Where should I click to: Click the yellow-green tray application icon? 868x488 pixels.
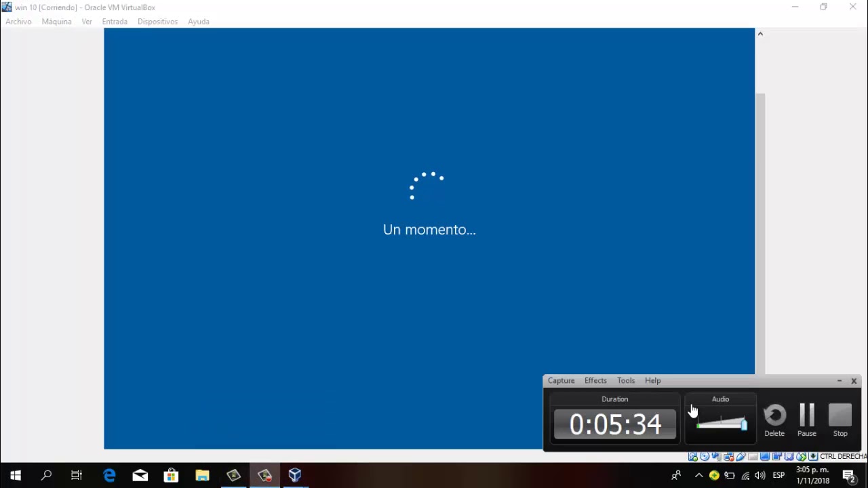coord(714,476)
